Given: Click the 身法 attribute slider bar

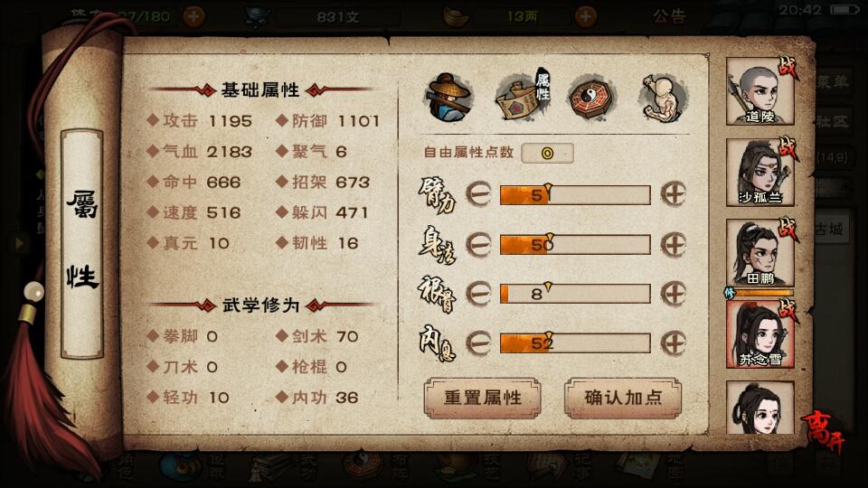Looking at the screenshot, I should click(x=575, y=245).
